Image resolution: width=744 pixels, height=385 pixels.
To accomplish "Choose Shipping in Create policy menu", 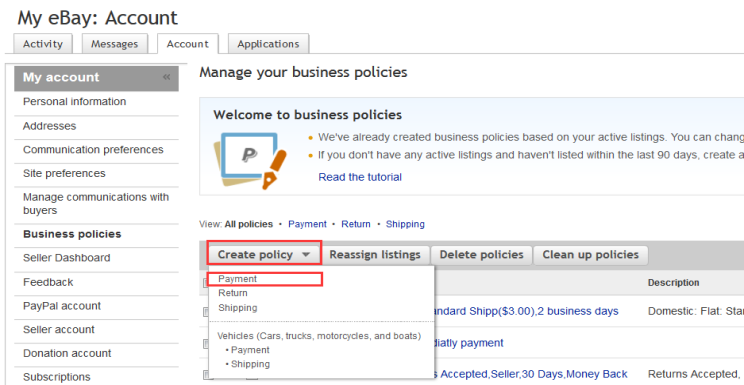I will click(238, 308).
